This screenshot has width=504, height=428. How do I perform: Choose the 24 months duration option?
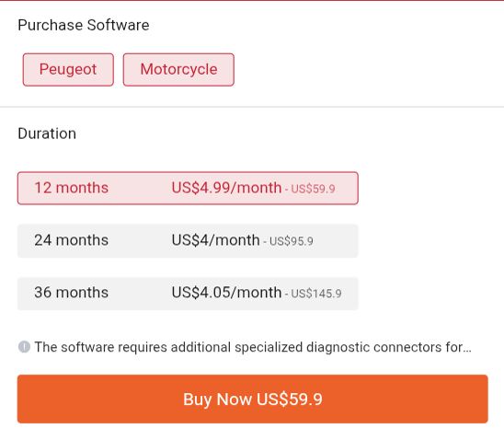(x=188, y=241)
